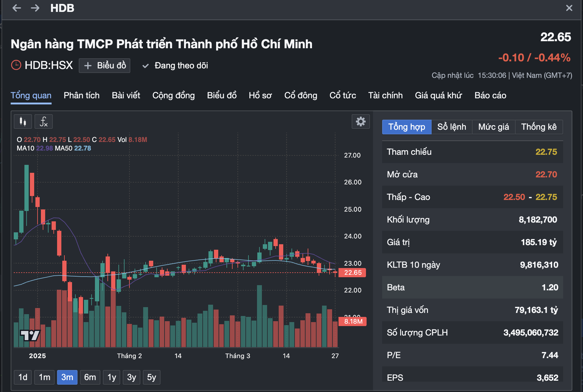Screen dimensions: 583x392
Task: Open chart settings gear icon
Action: 360,122
